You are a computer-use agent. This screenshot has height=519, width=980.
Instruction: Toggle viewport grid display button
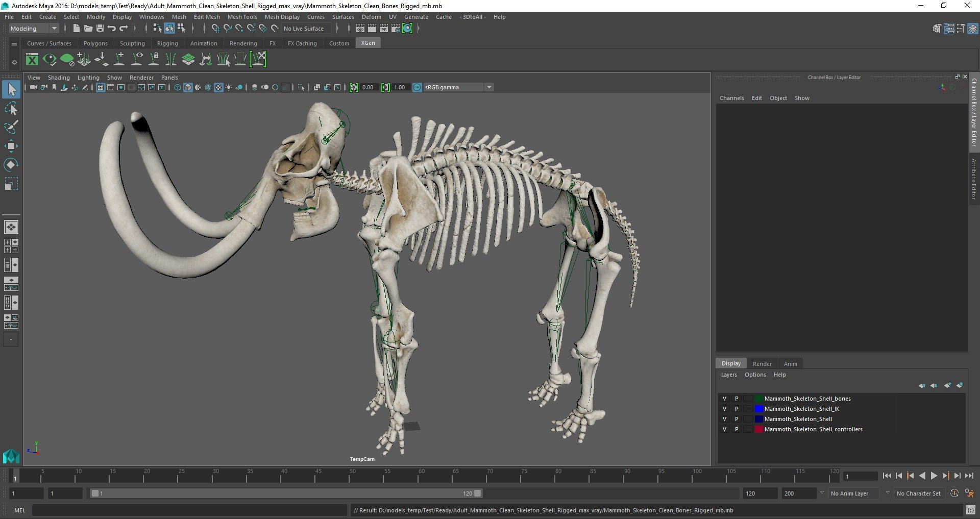[x=101, y=87]
